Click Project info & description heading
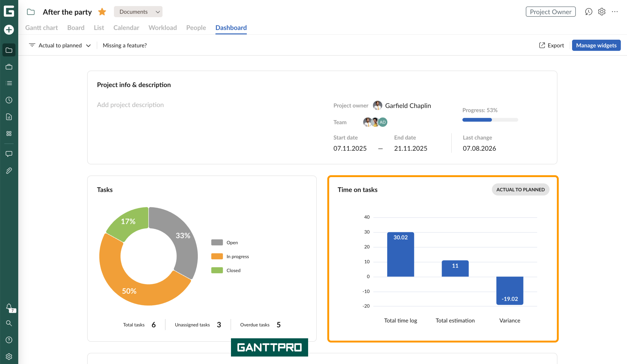This screenshot has height=364, width=627. coord(134,85)
